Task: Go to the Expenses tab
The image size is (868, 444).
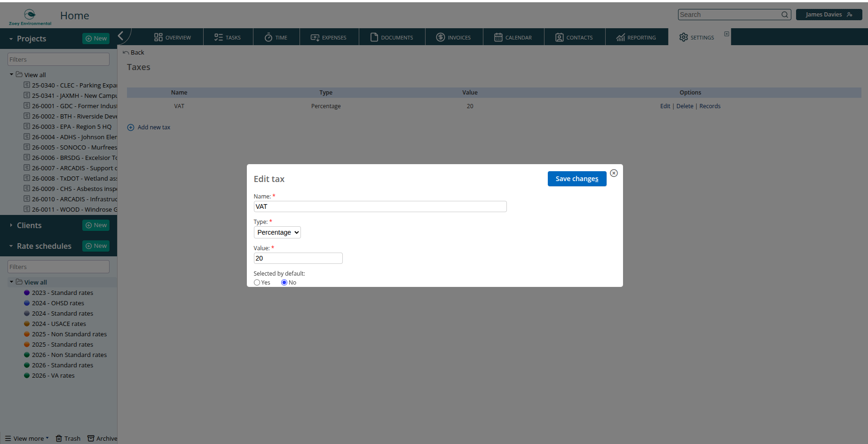Action: click(x=329, y=37)
